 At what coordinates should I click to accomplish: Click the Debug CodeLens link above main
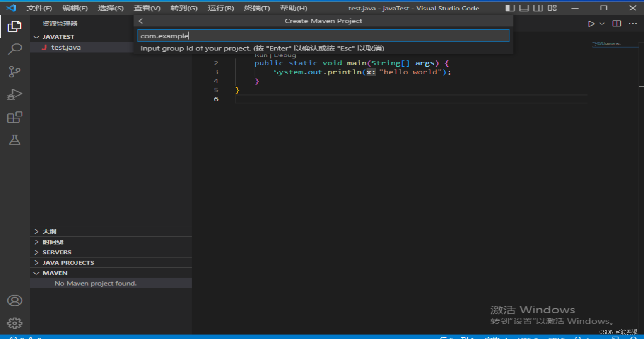click(285, 55)
